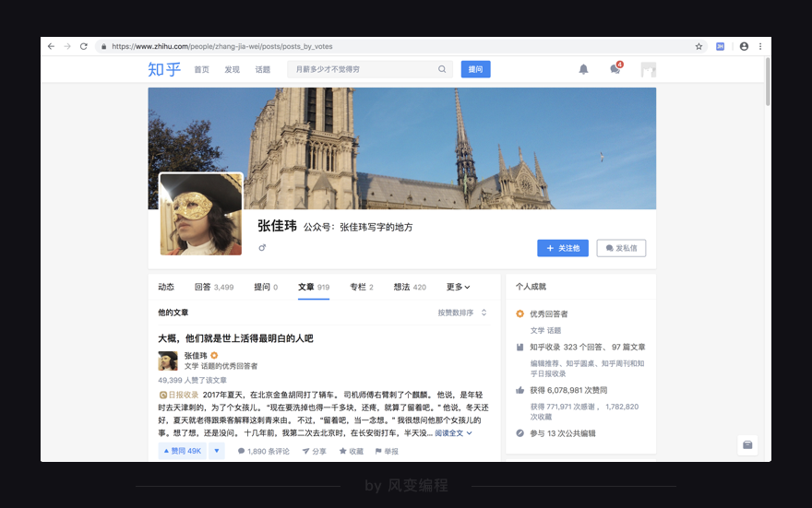The height and width of the screenshot is (508, 812).
Task: Click the 关注他 follow button
Action: coord(562,248)
